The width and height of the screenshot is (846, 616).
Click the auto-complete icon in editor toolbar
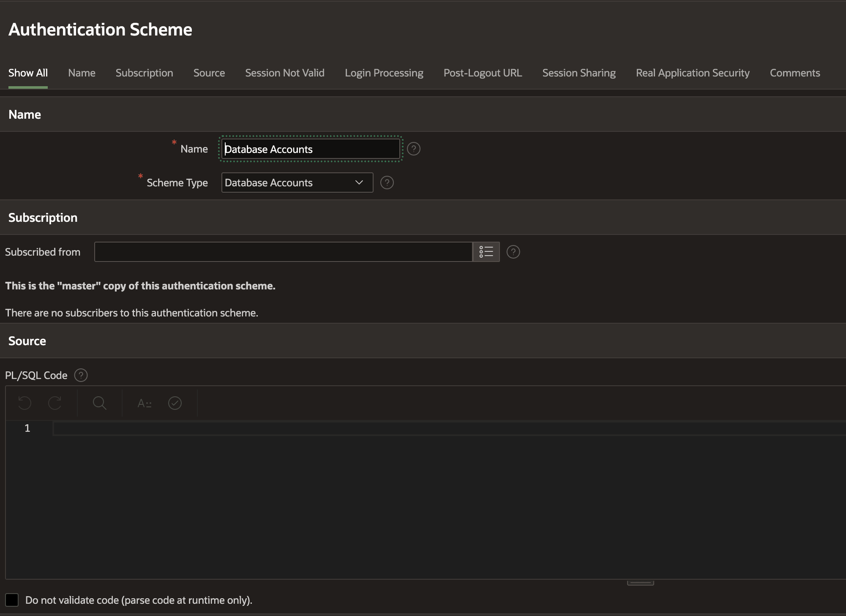tap(145, 403)
